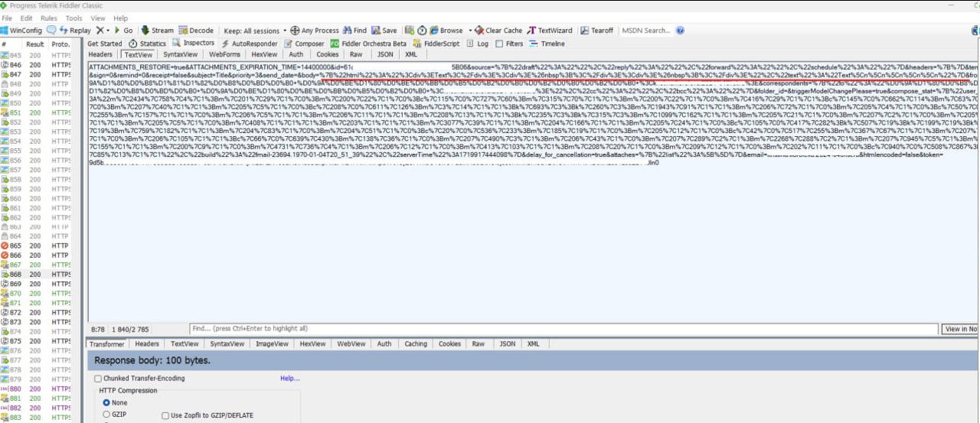Switch to the Timeline tab
The image size is (980, 423).
547,44
